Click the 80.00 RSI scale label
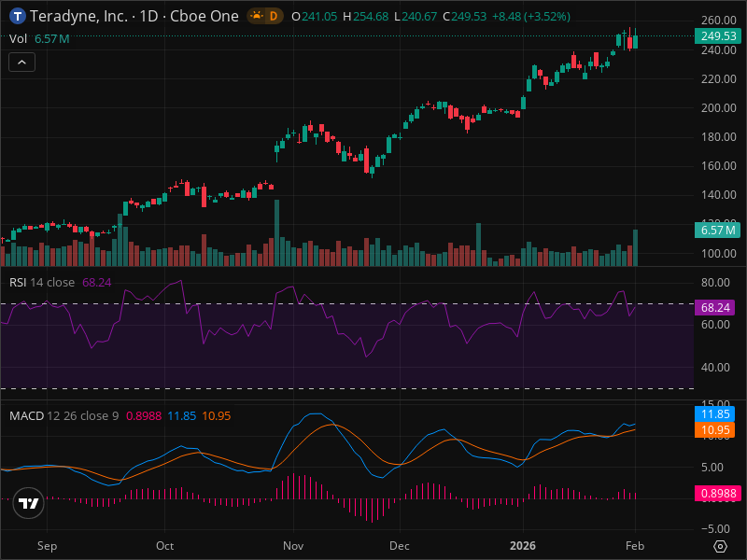Viewport: 747px width, 560px height. click(x=715, y=283)
